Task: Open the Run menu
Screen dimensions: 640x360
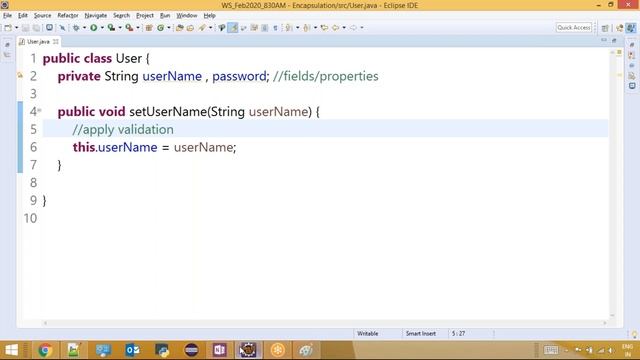Action: pos(165,16)
